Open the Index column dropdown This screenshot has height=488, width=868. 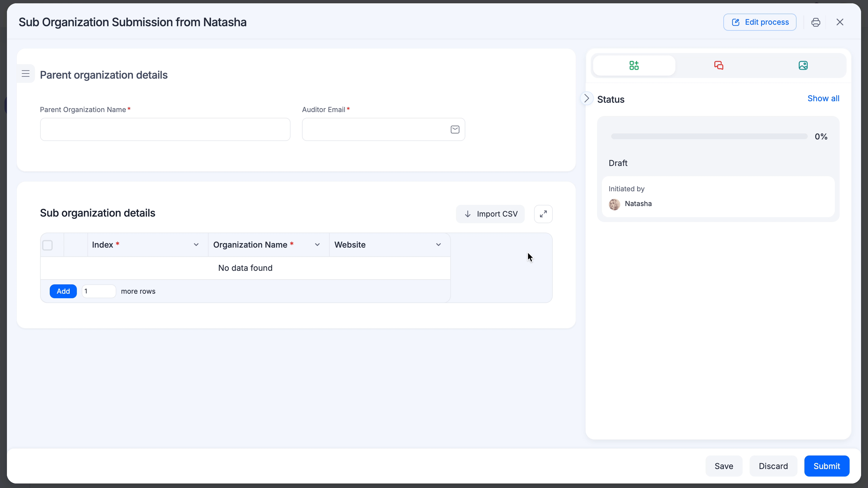click(196, 245)
